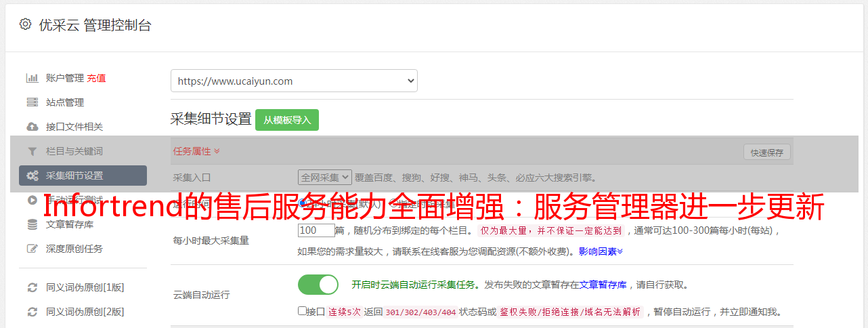Click the 采集细节设置 page heading
Viewport: 868px width, 328px height.
coord(211,119)
